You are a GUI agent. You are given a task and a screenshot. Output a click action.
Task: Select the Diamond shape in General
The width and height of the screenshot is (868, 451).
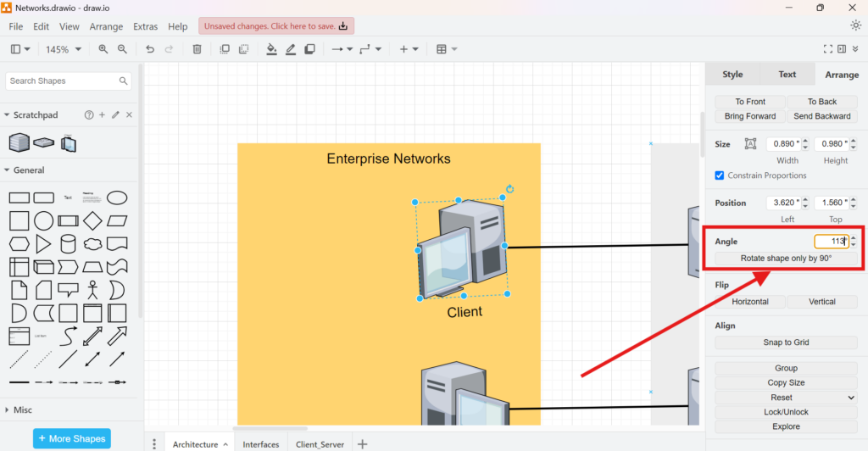(x=92, y=220)
